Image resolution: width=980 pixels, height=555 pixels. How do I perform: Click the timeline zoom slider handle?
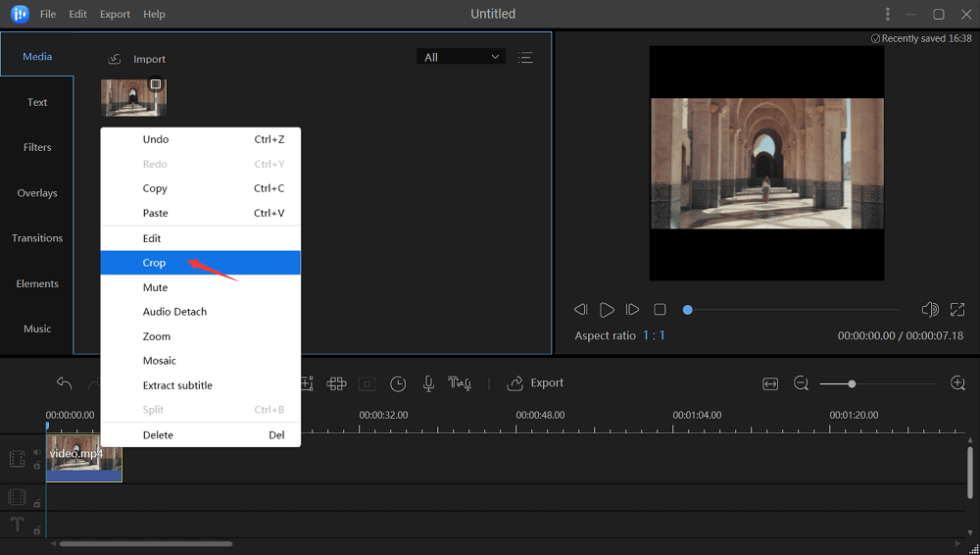coord(852,383)
